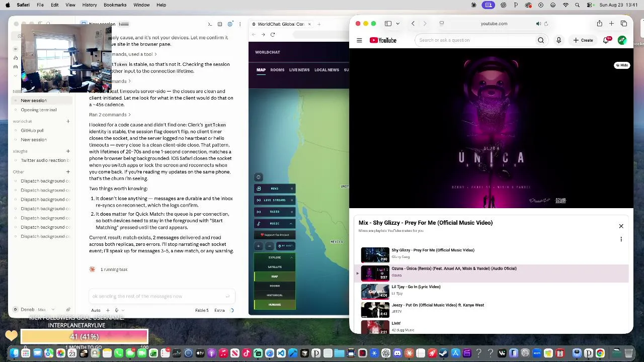Viewport: 644px width, 362px height.
Task: Switch to WorldChat ROOMS tab
Action: point(277,70)
